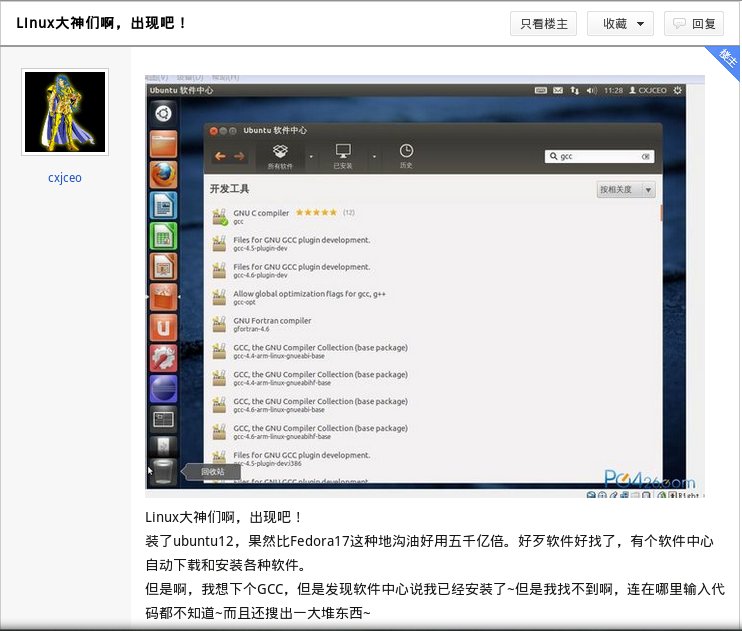The width and height of the screenshot is (742, 631).
Task: Open the 按相关度 sort dropdown
Action: click(626, 190)
